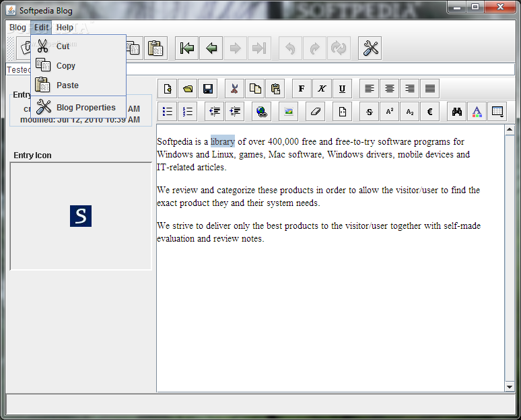Align text right
The height and width of the screenshot is (420, 521).
(410, 89)
